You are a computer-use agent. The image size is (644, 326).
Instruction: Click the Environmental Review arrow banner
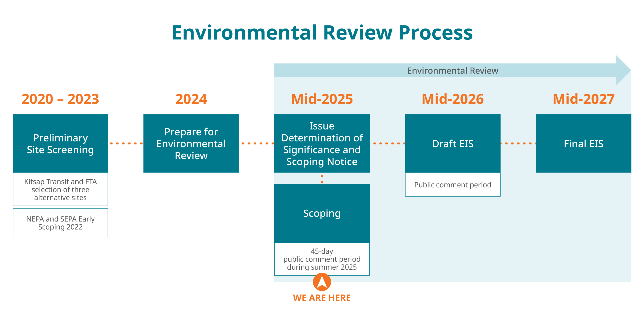coord(453,71)
